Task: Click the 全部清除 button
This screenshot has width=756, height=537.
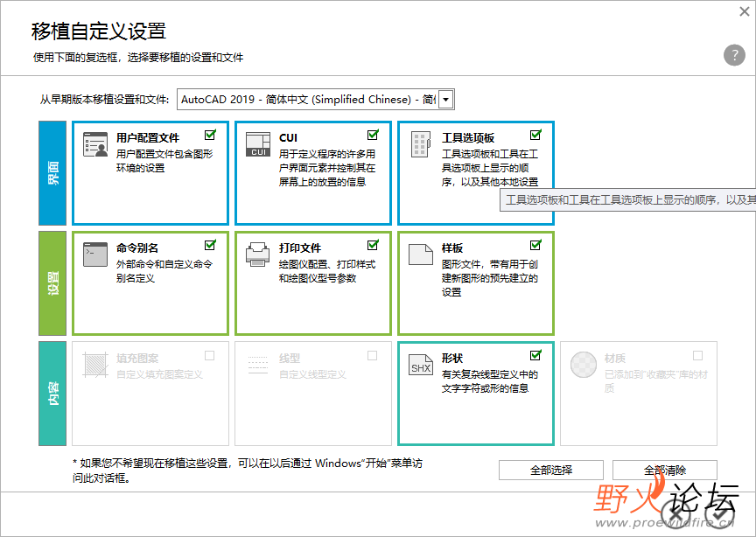Action: [665, 470]
